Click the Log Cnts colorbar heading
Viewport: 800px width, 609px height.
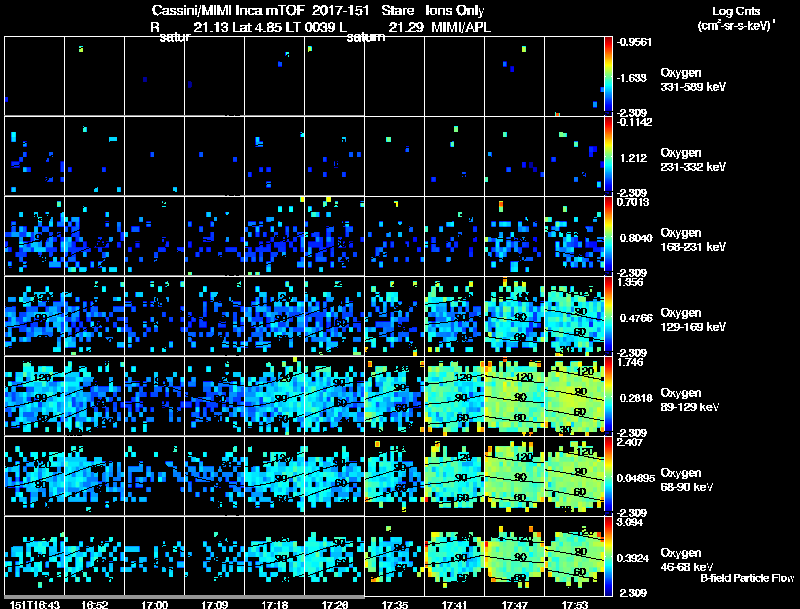point(736,18)
